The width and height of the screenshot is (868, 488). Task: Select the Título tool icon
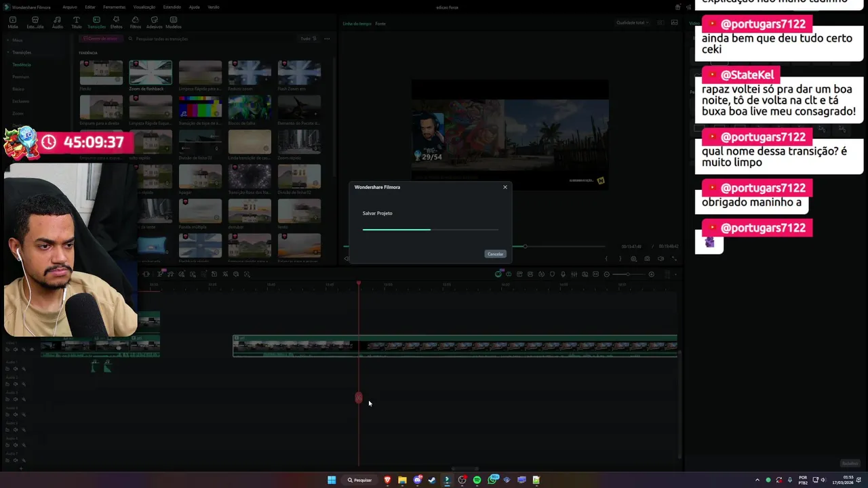point(76,22)
